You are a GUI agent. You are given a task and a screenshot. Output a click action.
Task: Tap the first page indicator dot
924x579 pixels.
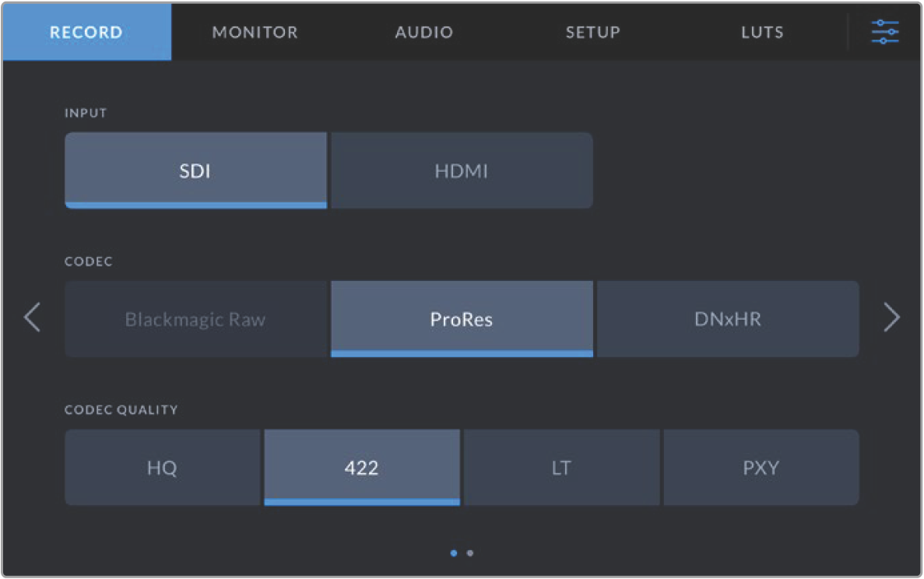coord(454,553)
